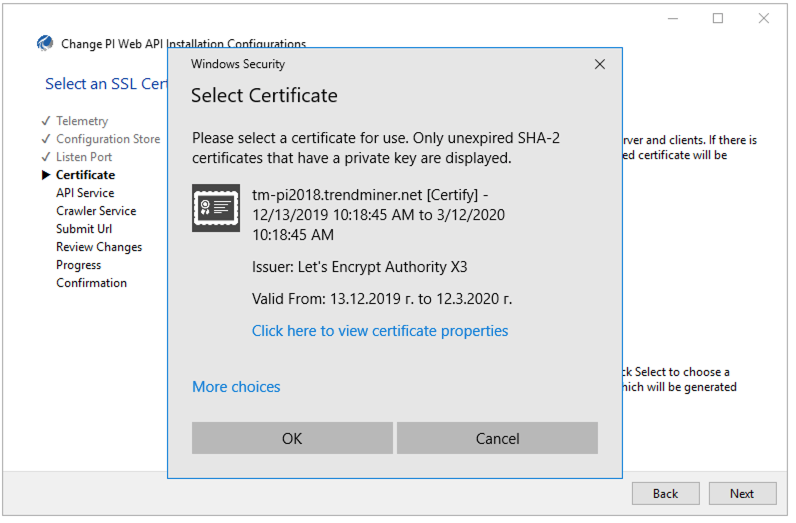
Task: Select the tm-pi2018.trendminer.net certificate entry
Action: coord(378,215)
